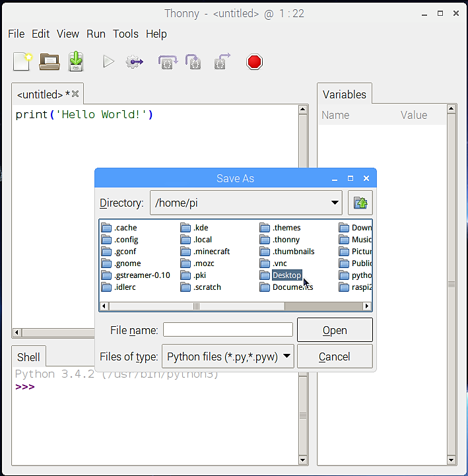Maximize the Save As dialog
The width and height of the screenshot is (468, 476).
pos(351,178)
